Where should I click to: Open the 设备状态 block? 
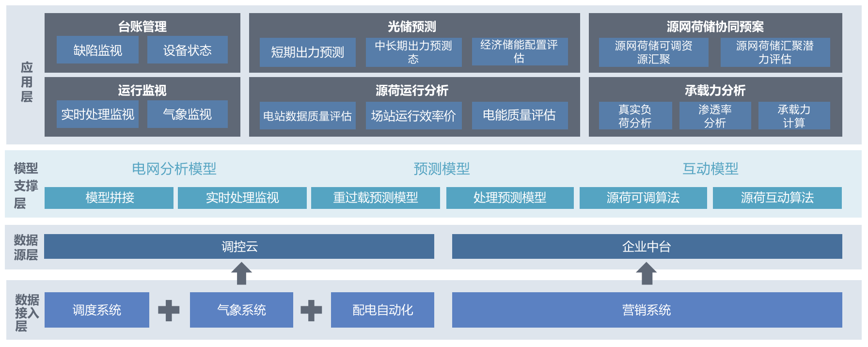click(187, 50)
